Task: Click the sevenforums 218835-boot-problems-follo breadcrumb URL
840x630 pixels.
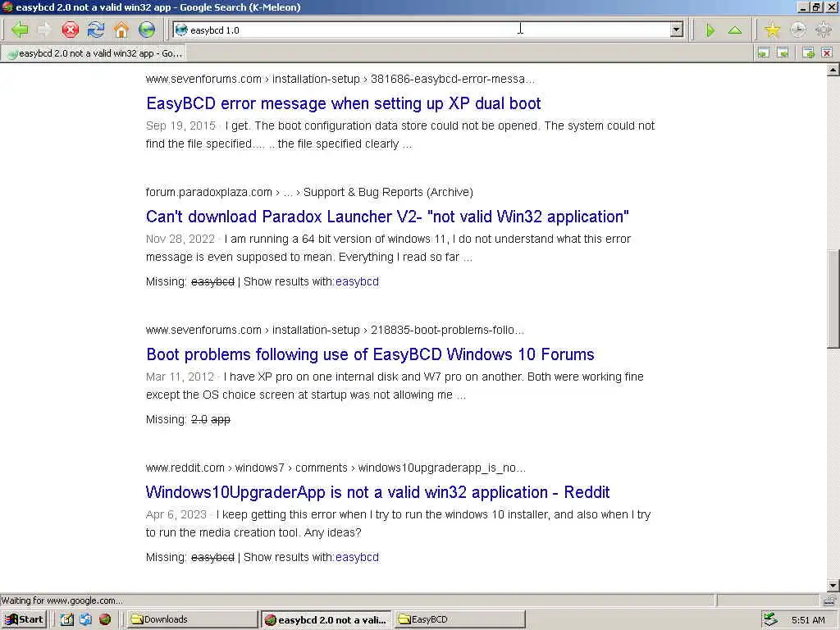Action: click(x=335, y=330)
